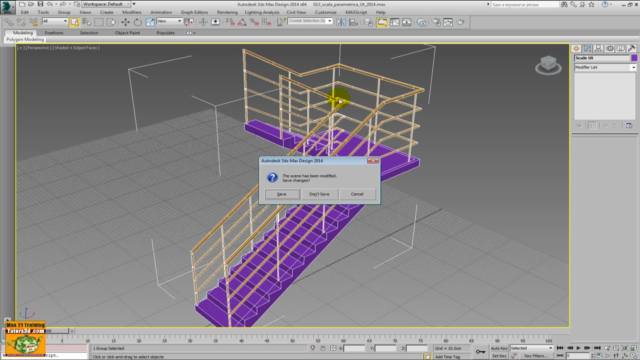
Task: Open Render Setup
Action: coord(436,22)
